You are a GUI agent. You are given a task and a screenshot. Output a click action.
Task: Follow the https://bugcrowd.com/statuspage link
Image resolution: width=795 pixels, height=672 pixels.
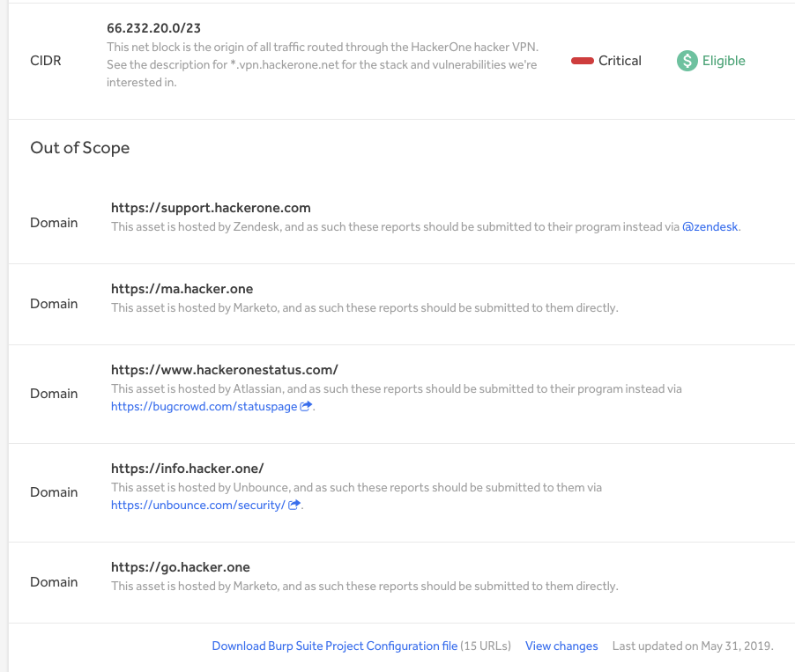point(204,406)
